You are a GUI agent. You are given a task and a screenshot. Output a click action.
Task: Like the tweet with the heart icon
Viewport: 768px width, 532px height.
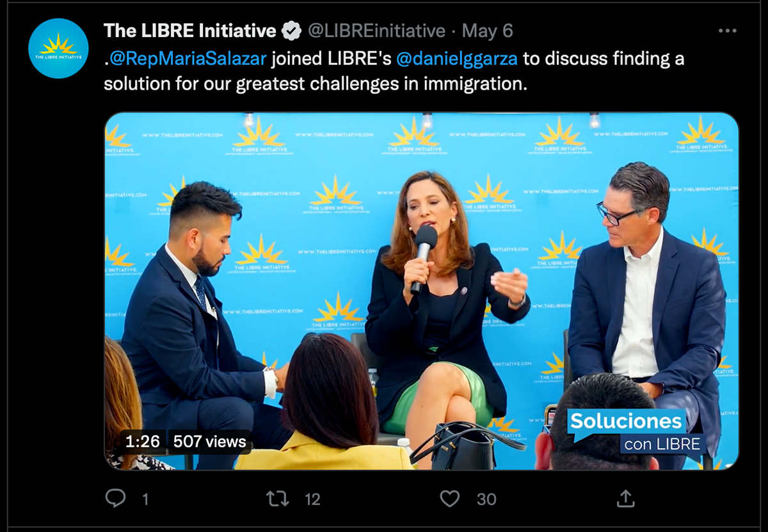click(x=450, y=499)
